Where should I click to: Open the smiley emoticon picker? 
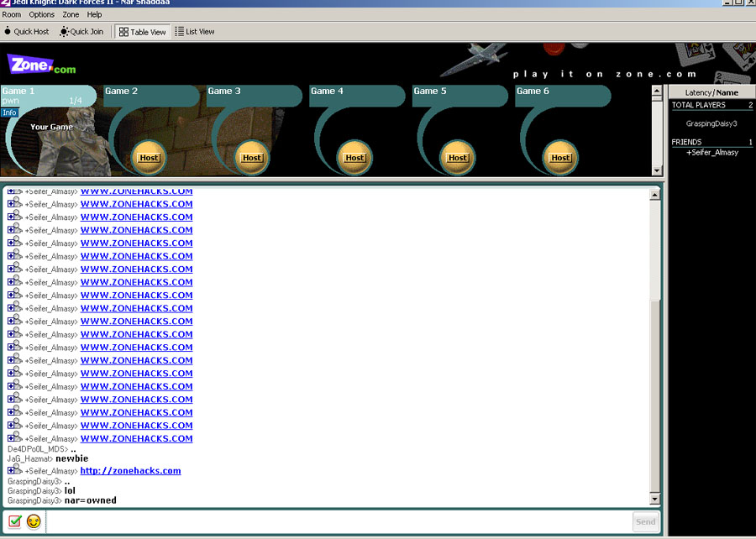(34, 521)
